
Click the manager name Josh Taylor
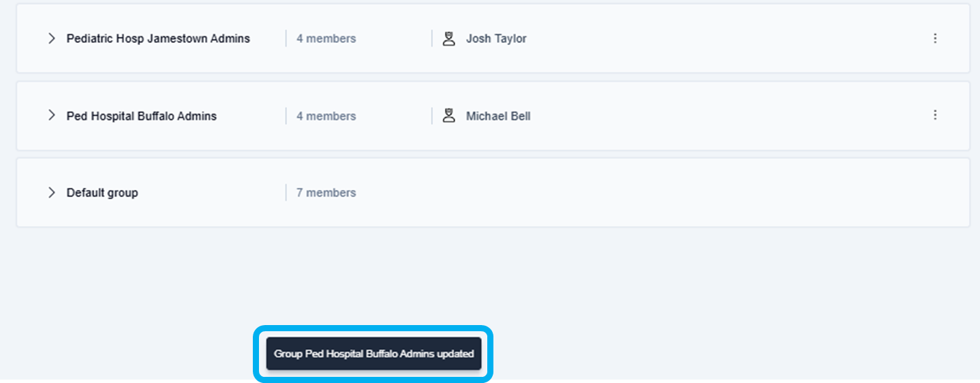pos(496,39)
